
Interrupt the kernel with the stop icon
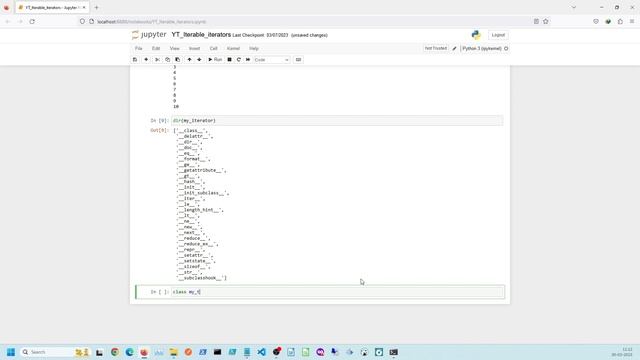229,60
